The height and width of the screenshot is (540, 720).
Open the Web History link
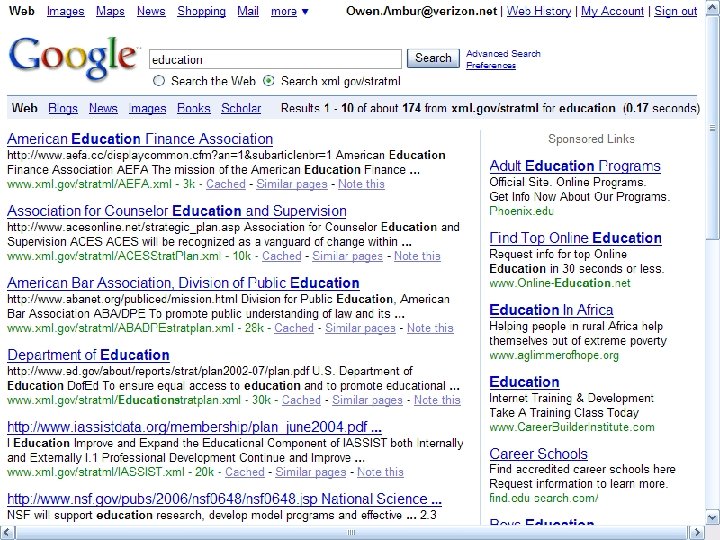click(x=539, y=11)
